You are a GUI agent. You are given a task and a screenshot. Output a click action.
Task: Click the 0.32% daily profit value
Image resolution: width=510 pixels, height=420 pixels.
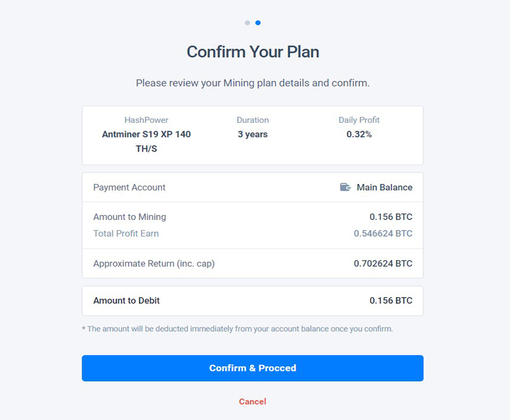click(359, 134)
